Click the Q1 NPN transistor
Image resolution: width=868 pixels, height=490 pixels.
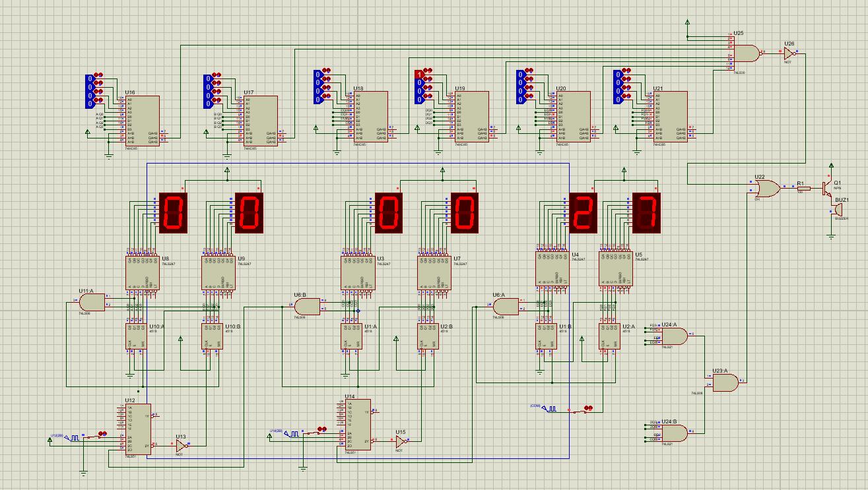click(x=826, y=188)
